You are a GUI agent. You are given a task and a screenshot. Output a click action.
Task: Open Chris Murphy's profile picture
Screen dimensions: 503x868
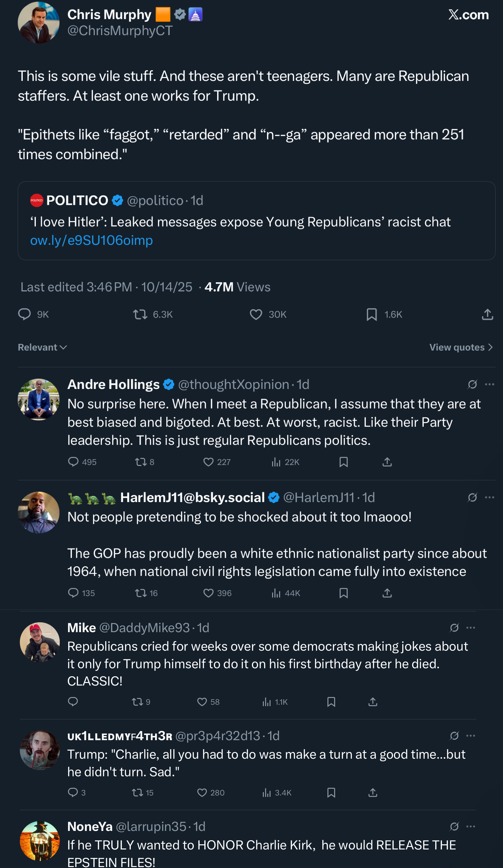tap(39, 22)
